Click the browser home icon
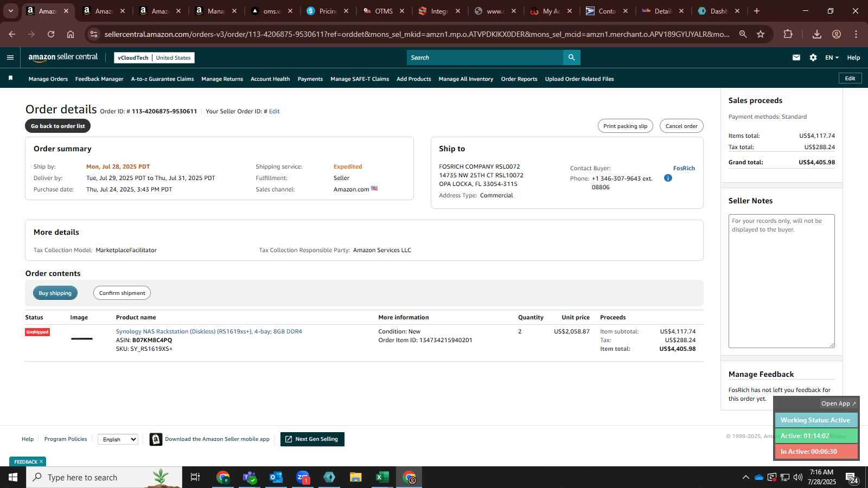The image size is (868, 488). [71, 34]
